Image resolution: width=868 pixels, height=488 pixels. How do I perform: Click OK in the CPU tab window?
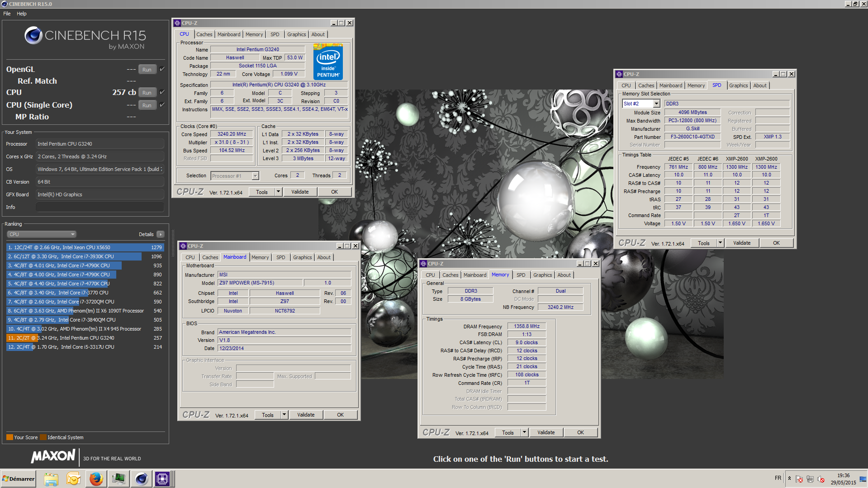334,192
